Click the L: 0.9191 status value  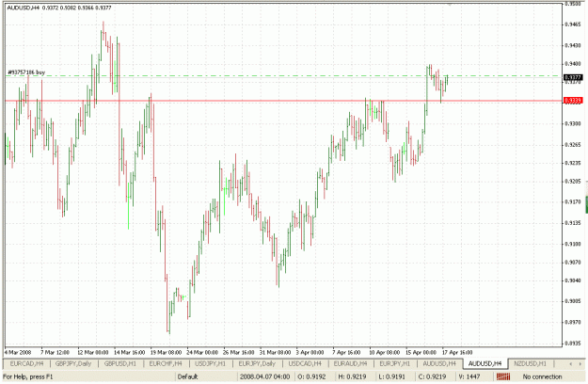tap(392, 376)
